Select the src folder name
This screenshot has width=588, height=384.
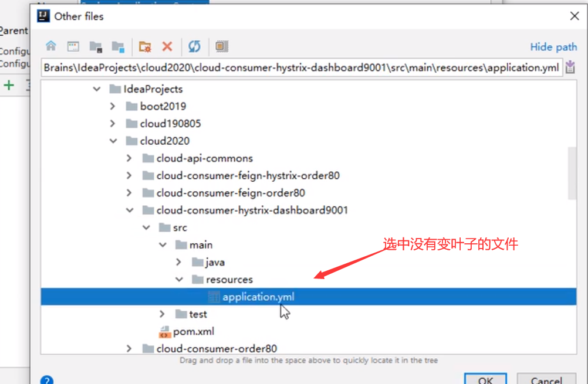click(x=180, y=228)
